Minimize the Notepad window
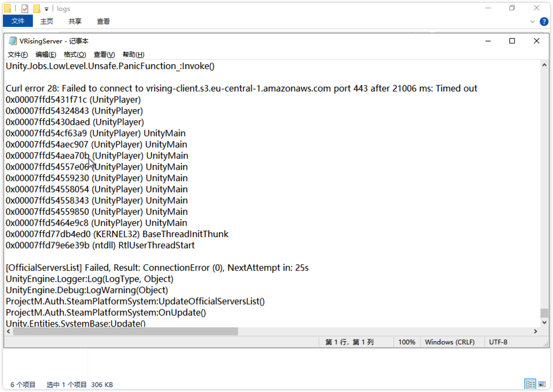The height and width of the screenshot is (392, 553). coord(488,41)
